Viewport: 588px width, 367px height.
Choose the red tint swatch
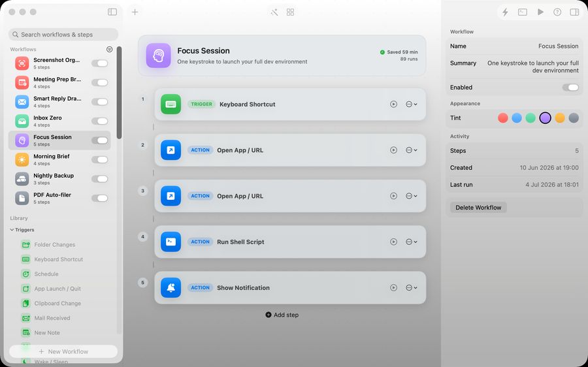pos(503,118)
